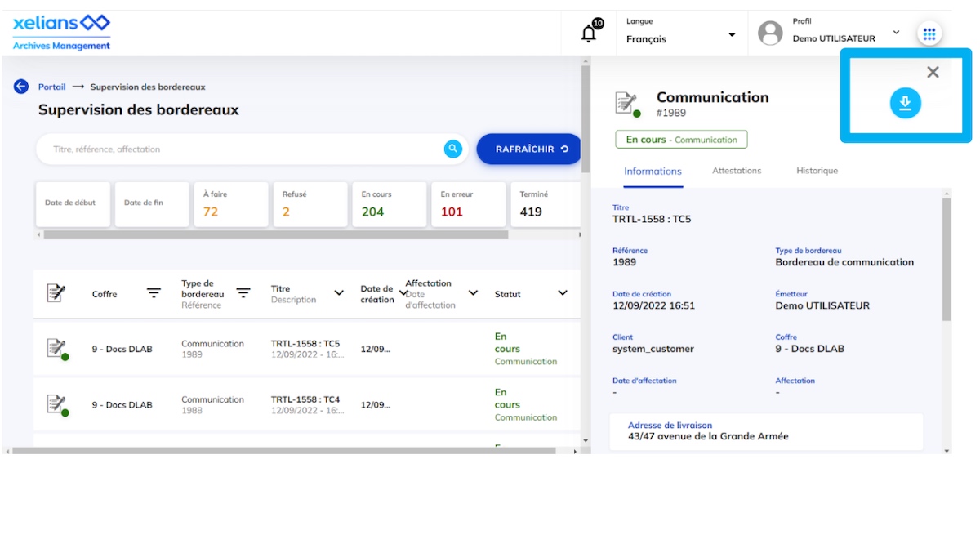Screen dimensions: 980x535
Task: Close the Communication details panel
Action: (933, 72)
